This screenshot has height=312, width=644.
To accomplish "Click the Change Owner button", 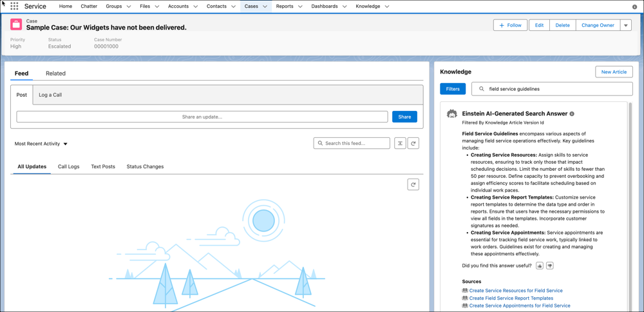I will tap(598, 25).
